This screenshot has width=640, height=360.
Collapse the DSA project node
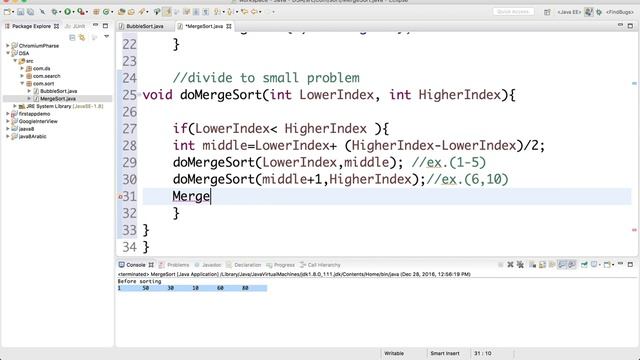pyautogui.click(x=8, y=53)
